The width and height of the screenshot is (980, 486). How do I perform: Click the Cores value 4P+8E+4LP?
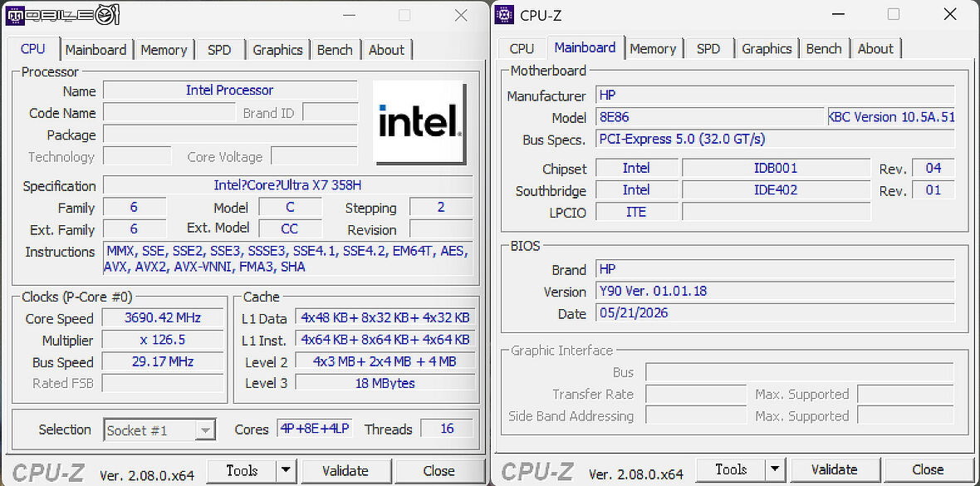point(315,429)
